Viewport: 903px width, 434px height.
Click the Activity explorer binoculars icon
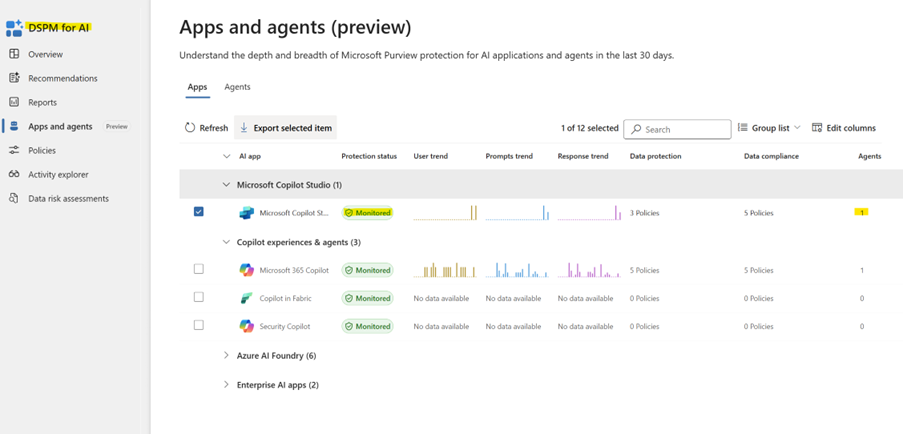point(14,174)
